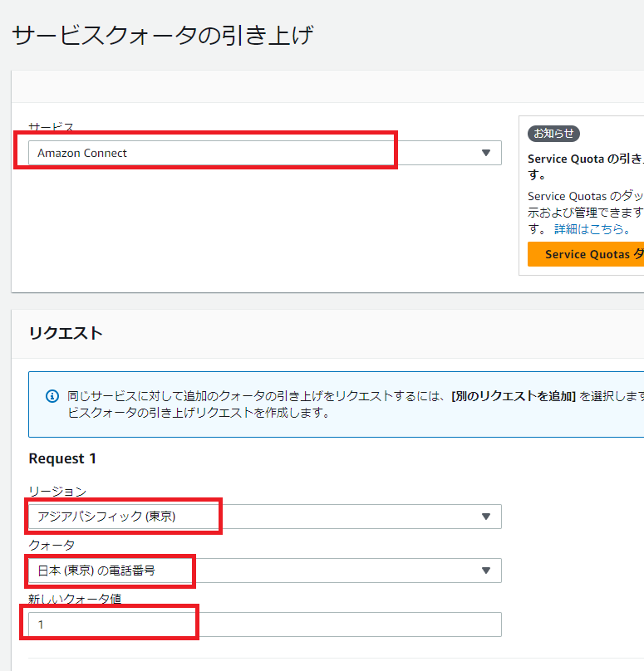Click the arrow on the region selector
The height and width of the screenshot is (671, 644).
(484, 517)
